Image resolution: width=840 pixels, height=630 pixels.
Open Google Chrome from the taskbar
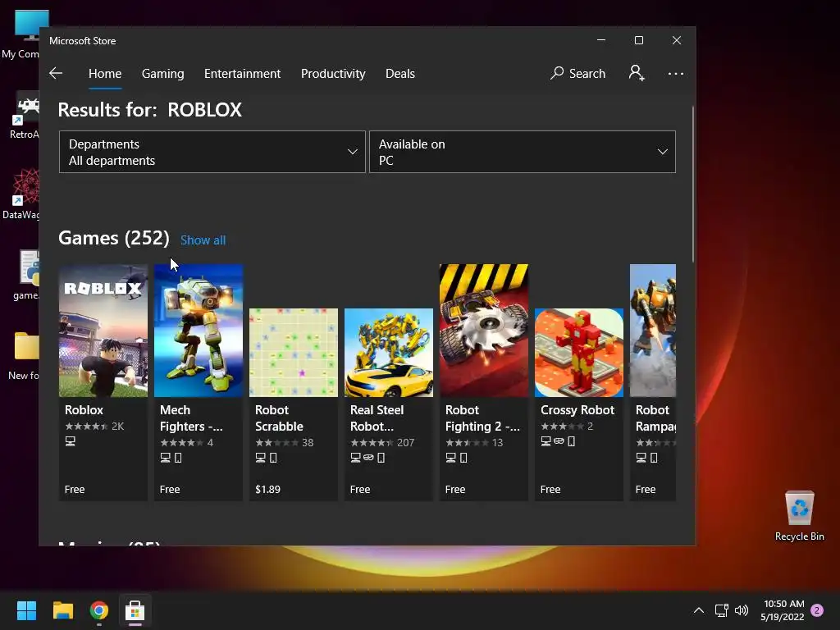click(x=99, y=610)
